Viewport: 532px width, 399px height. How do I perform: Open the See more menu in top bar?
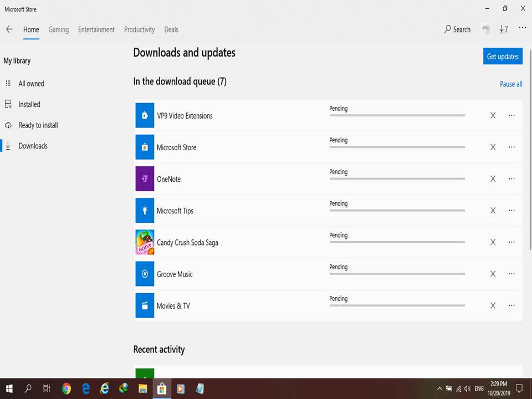click(522, 28)
